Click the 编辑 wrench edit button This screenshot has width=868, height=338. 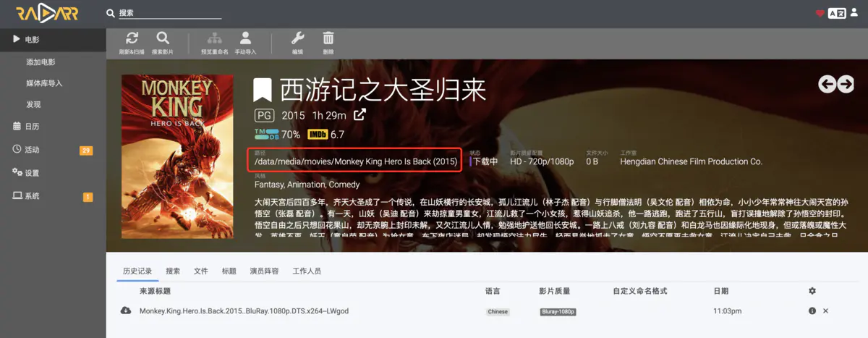pos(297,43)
